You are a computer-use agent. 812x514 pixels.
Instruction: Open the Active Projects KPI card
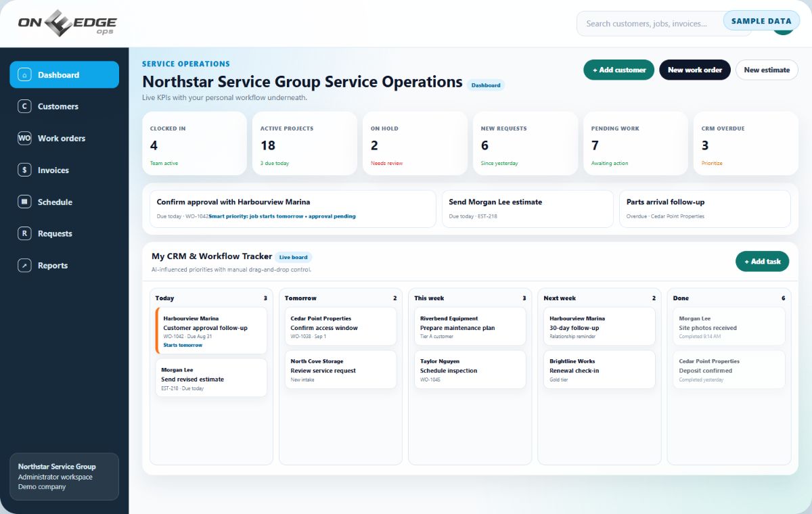tap(304, 143)
